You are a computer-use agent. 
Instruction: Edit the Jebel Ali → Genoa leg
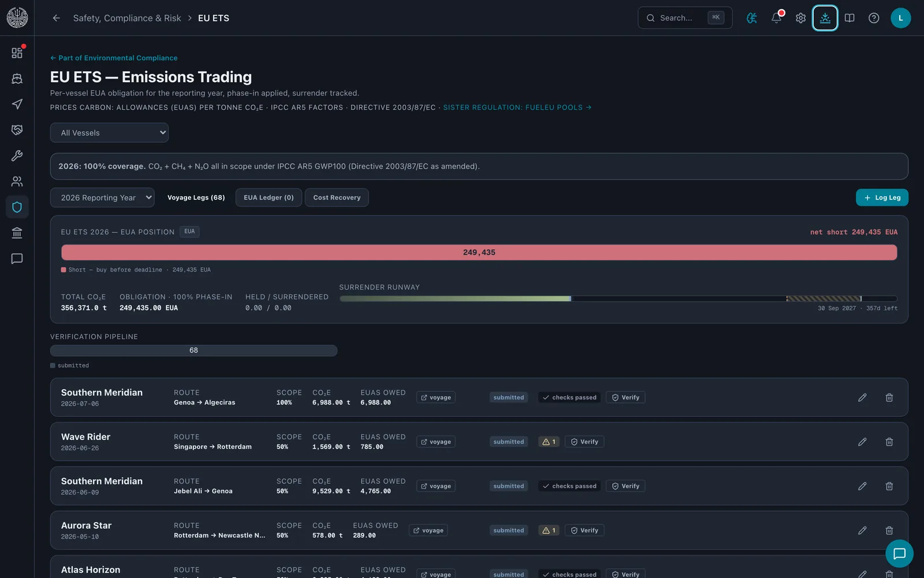tap(862, 486)
